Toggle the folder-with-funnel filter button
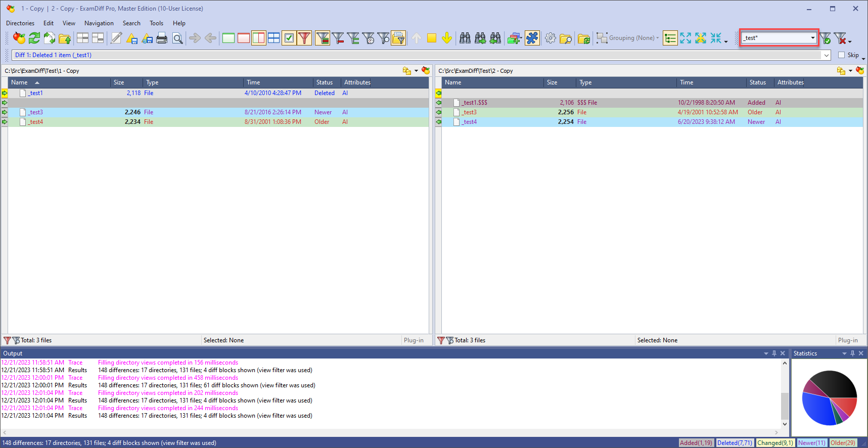This screenshot has width=868, height=448. pyautogui.click(x=398, y=38)
